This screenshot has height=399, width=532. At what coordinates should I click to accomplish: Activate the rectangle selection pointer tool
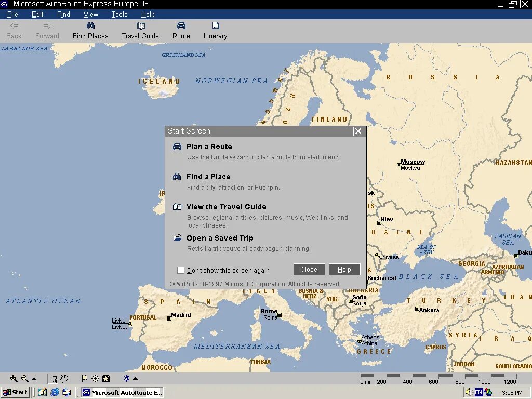click(54, 379)
